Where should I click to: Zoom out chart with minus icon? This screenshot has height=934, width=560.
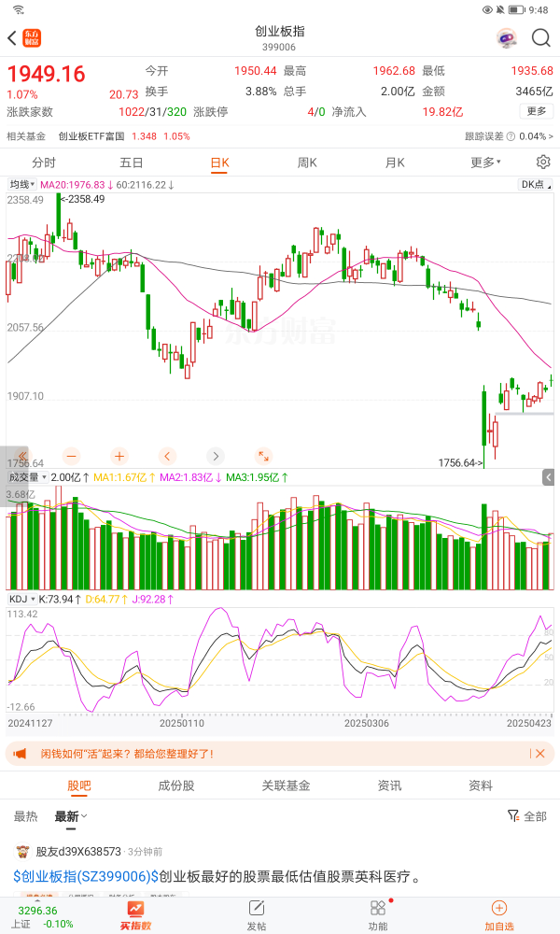click(72, 456)
